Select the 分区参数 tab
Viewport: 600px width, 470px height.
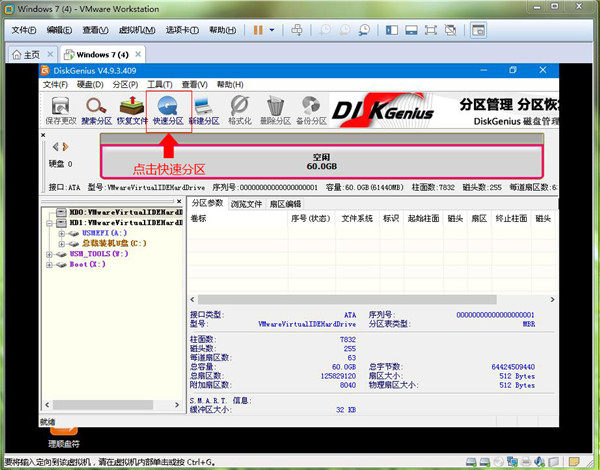coord(207,203)
